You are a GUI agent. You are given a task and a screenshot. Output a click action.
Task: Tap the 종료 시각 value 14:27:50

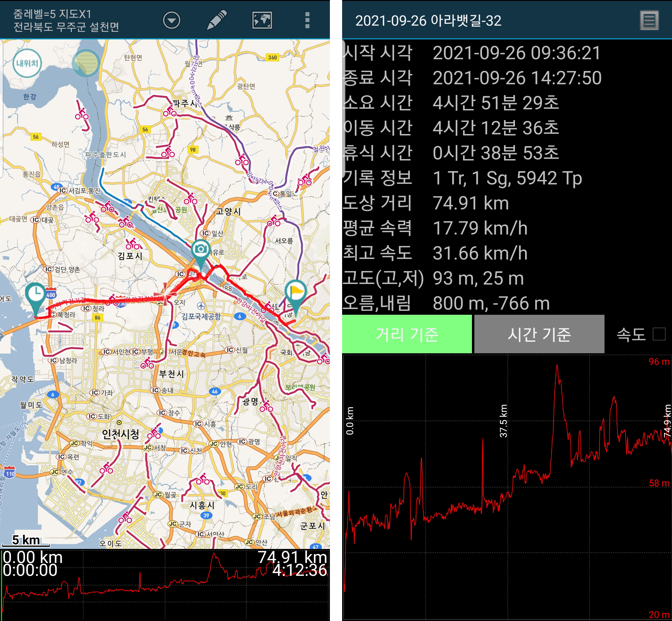[x=517, y=78]
